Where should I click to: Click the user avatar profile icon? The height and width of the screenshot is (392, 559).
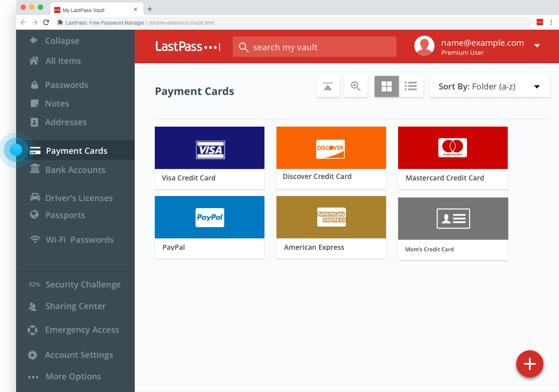(x=424, y=46)
